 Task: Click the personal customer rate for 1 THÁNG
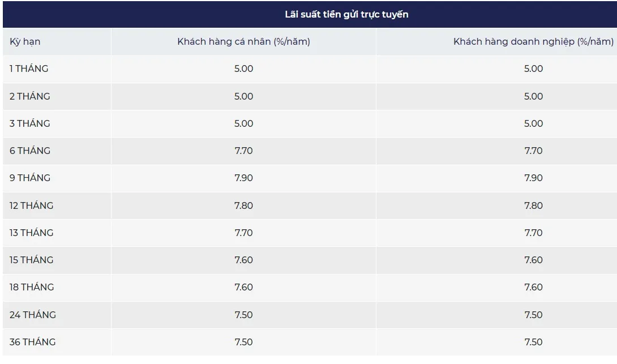coord(243,69)
